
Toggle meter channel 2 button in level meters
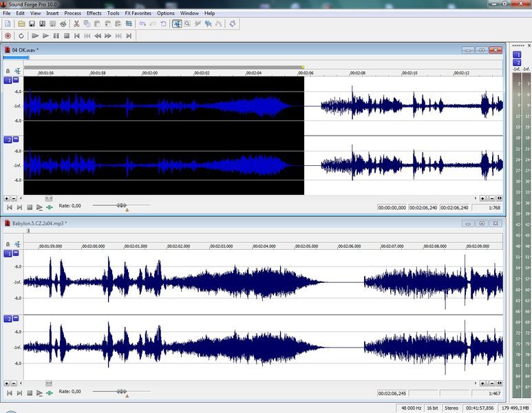(517, 63)
